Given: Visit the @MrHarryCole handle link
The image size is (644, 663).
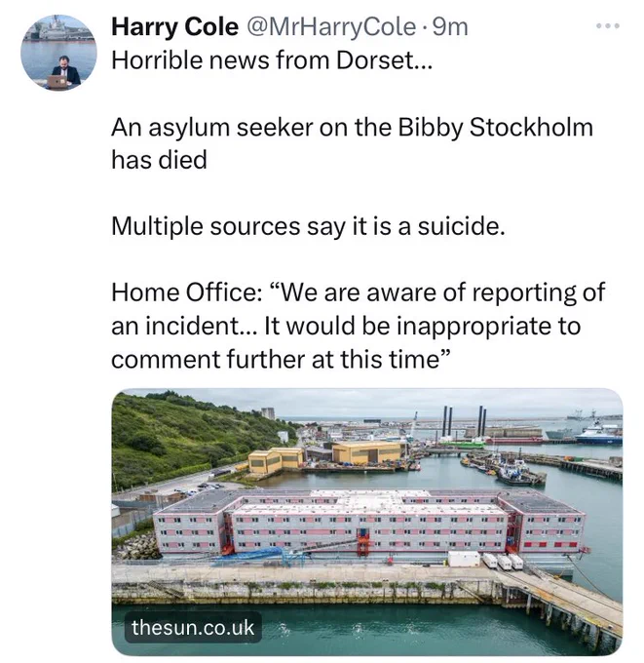Looking at the screenshot, I should (330, 27).
